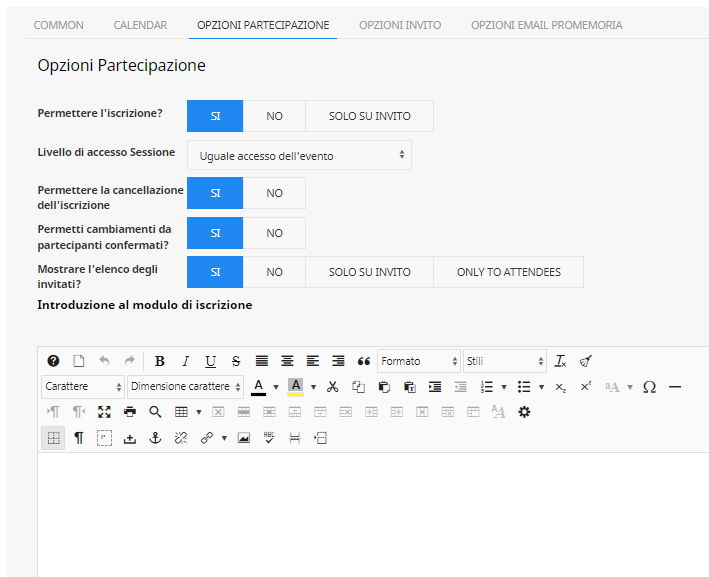The height and width of the screenshot is (577, 709).
Task: Click the copy icon
Action: [x=358, y=387]
